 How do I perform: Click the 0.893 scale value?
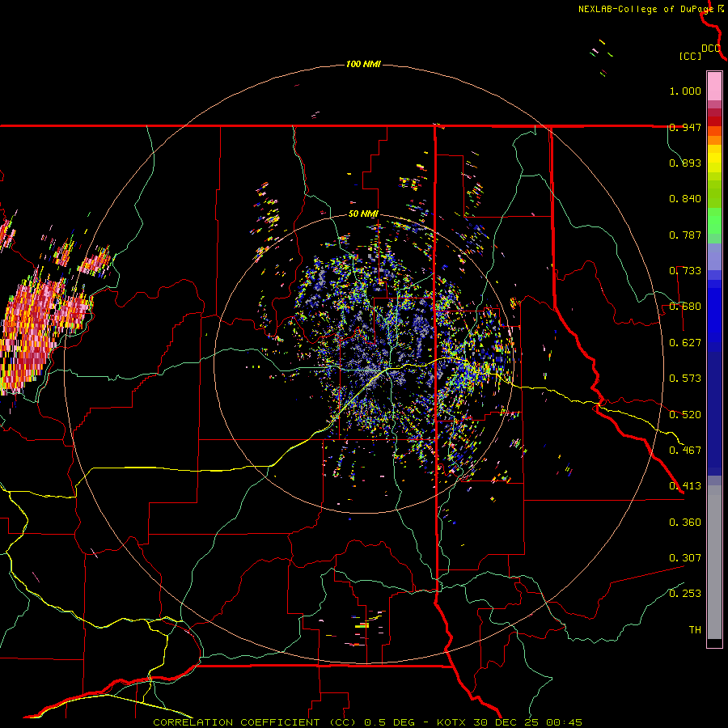[x=685, y=163]
